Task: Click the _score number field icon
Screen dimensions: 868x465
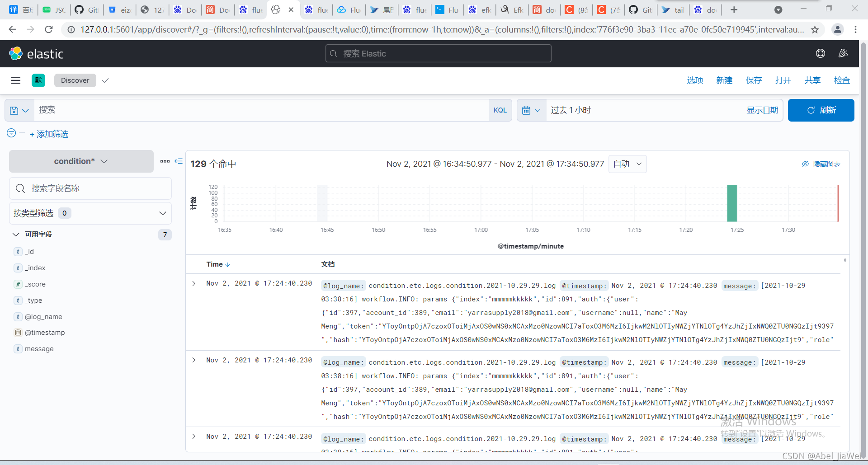Action: 18,284
